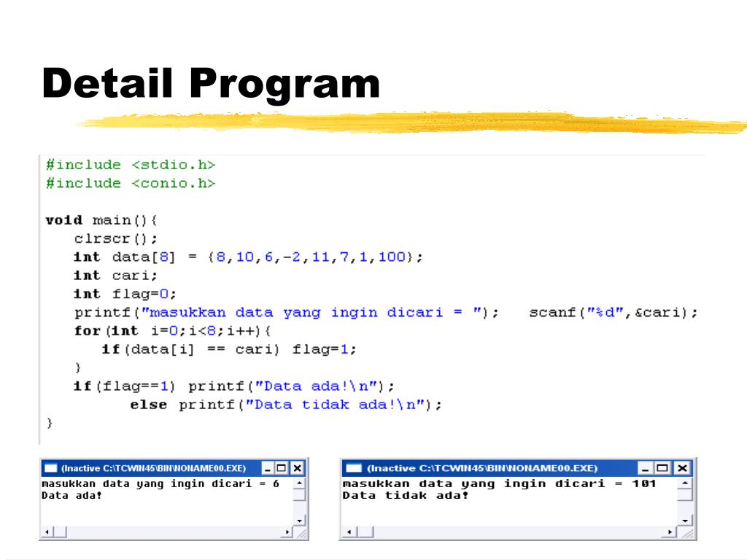The height and width of the screenshot is (560, 747).
Task: Click system menu icon of right console window
Action: click(354, 468)
